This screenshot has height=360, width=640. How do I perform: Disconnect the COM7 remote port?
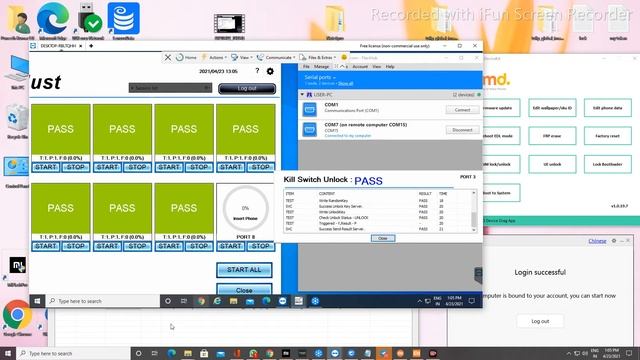click(x=462, y=130)
